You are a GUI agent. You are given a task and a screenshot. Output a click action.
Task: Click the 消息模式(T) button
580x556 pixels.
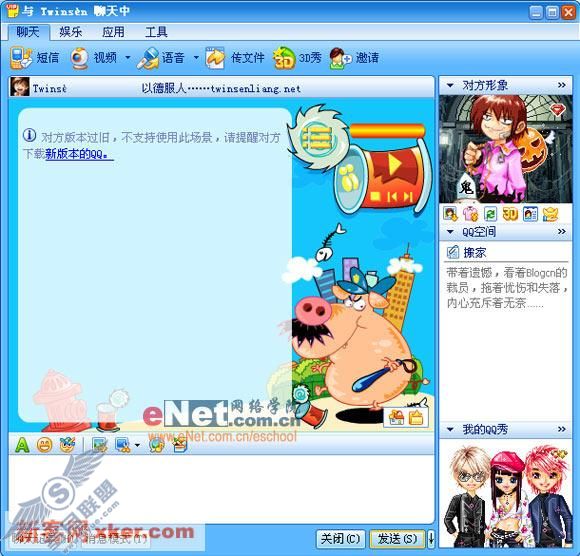115,539
